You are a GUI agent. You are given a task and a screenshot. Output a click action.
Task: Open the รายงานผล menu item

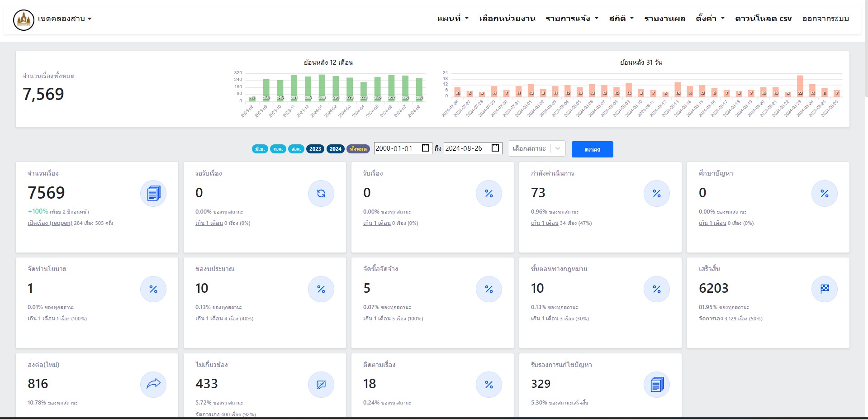point(664,19)
